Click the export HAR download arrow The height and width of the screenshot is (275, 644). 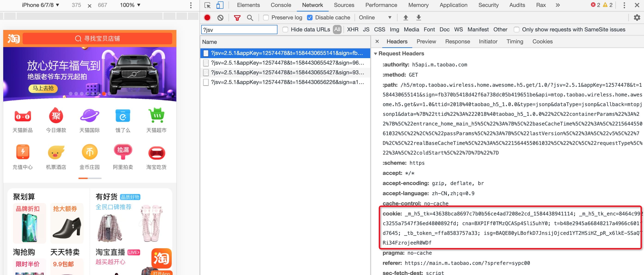point(418,18)
